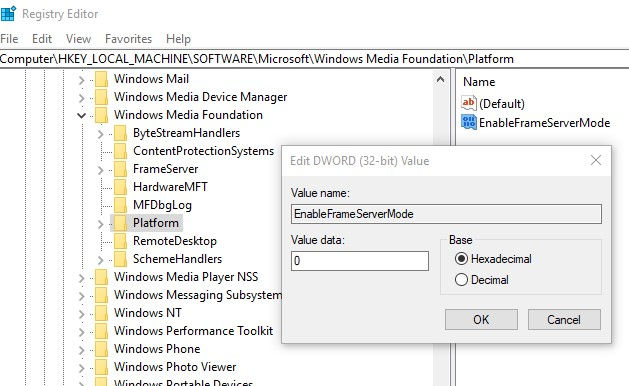Image resolution: width=629 pixels, height=386 pixels.
Task: Click the Value name field
Action: point(446,214)
